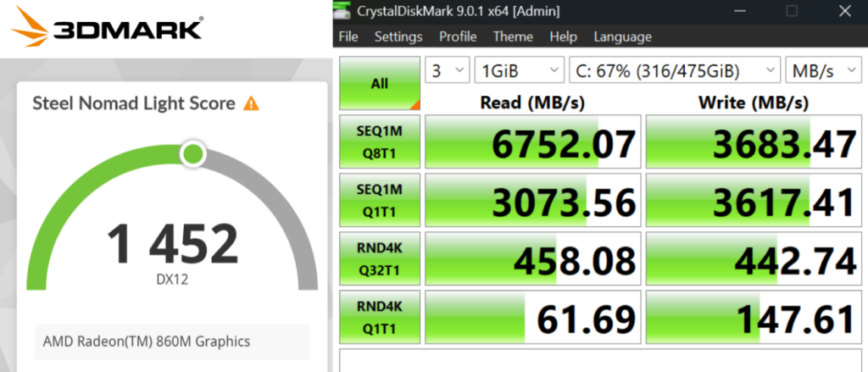The width and height of the screenshot is (868, 372).
Task: Start the SEQ1M Q8T1 test
Action: pyautogui.click(x=380, y=141)
